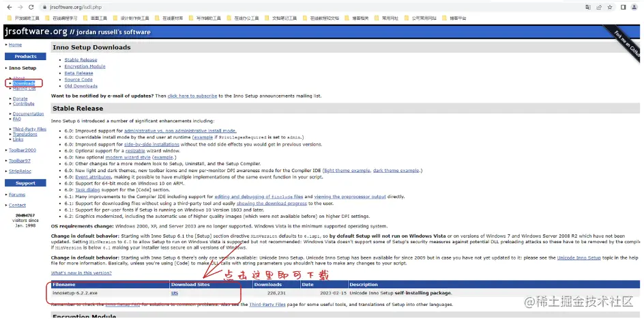Viewport: 644px width, 319px height.
Task: Expand the 常用网址 bookmark folder
Action: click(x=386, y=18)
